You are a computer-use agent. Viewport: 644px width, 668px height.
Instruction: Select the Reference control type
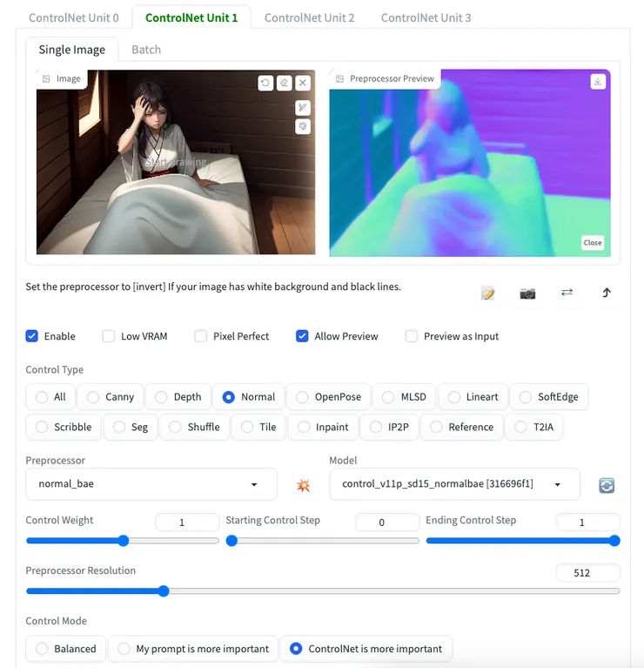[462, 427]
